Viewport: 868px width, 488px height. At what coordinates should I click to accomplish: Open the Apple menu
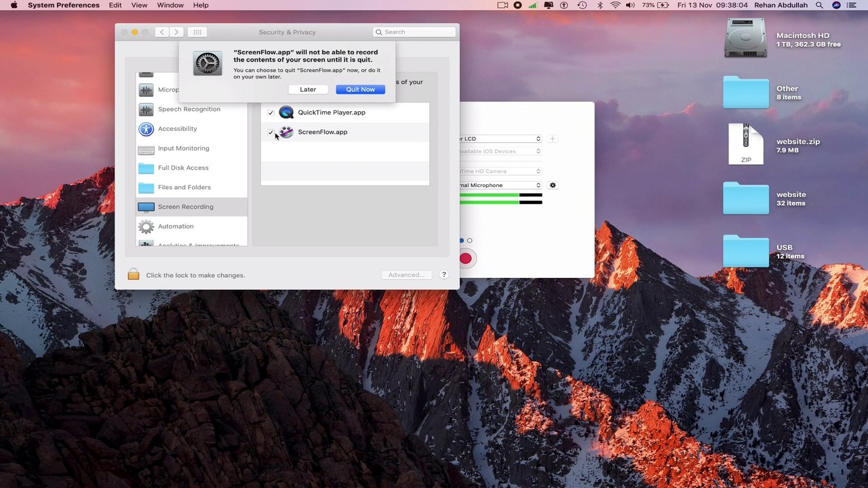coord(14,5)
